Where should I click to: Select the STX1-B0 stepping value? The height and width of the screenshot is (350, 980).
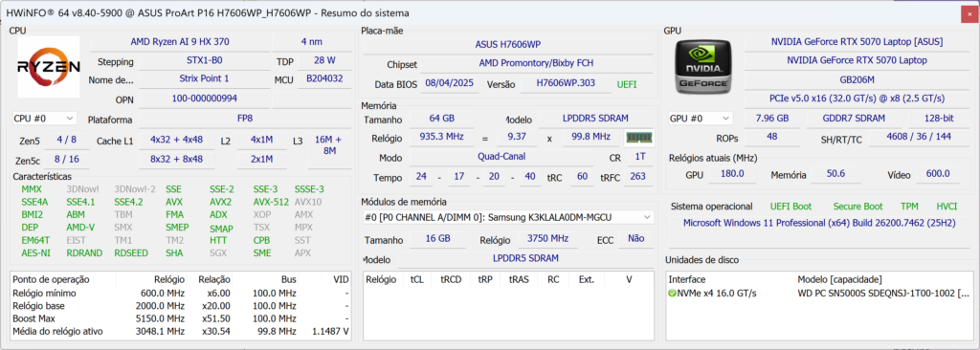pos(205,61)
